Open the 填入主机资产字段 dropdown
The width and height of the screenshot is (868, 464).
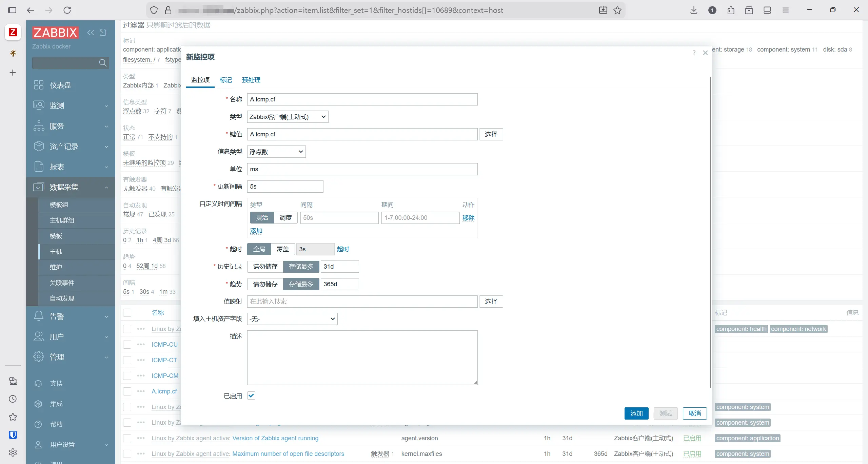pyautogui.click(x=292, y=319)
